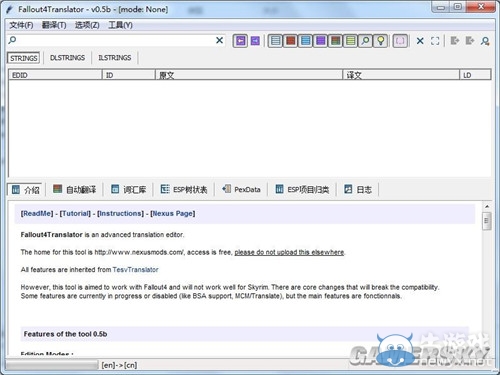Open the 自动翻译 tab
Viewport: 500px width, 375px height.
(75, 190)
